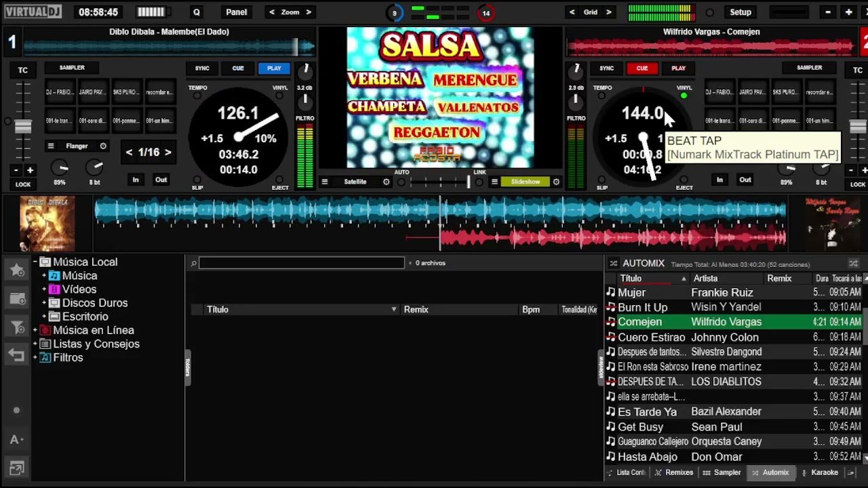Open the Flanger effect menu icon on deck 1
Viewport: 868px width, 488px height.
(x=51, y=146)
